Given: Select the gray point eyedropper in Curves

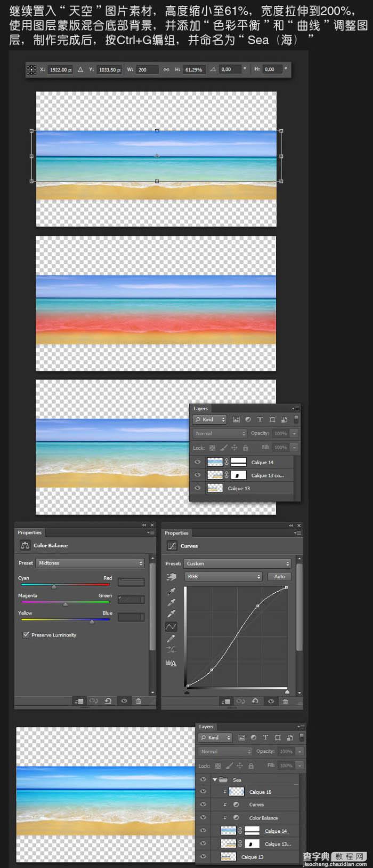Looking at the screenshot, I should [x=171, y=602].
